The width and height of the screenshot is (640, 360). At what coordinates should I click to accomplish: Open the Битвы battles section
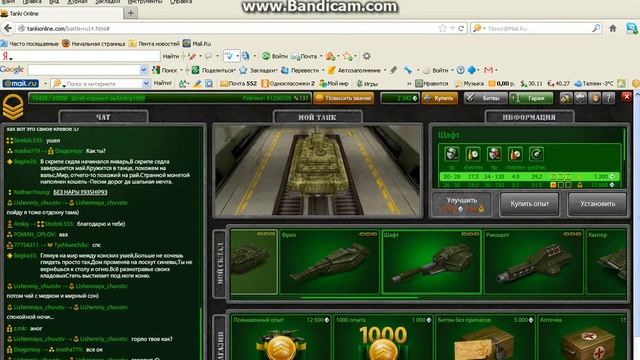point(485,98)
